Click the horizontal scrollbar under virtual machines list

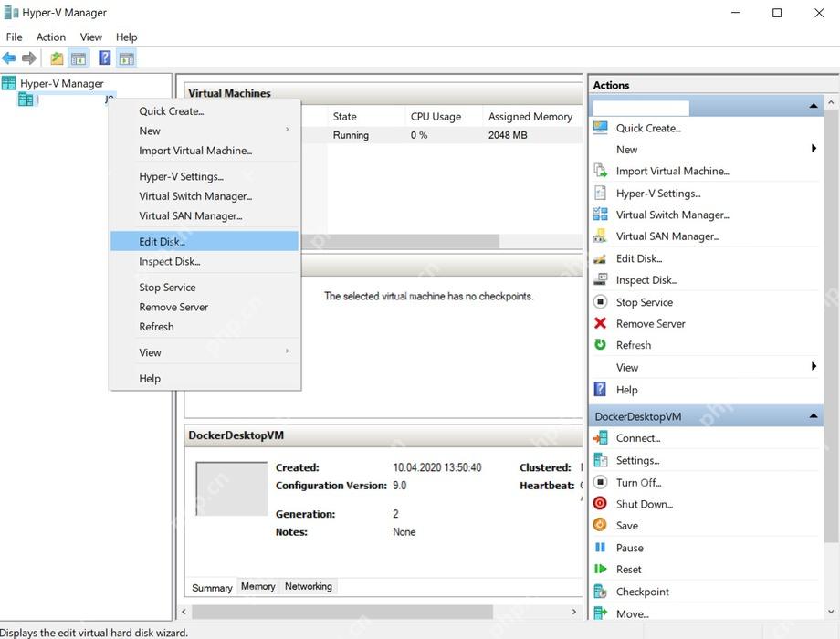[x=400, y=241]
